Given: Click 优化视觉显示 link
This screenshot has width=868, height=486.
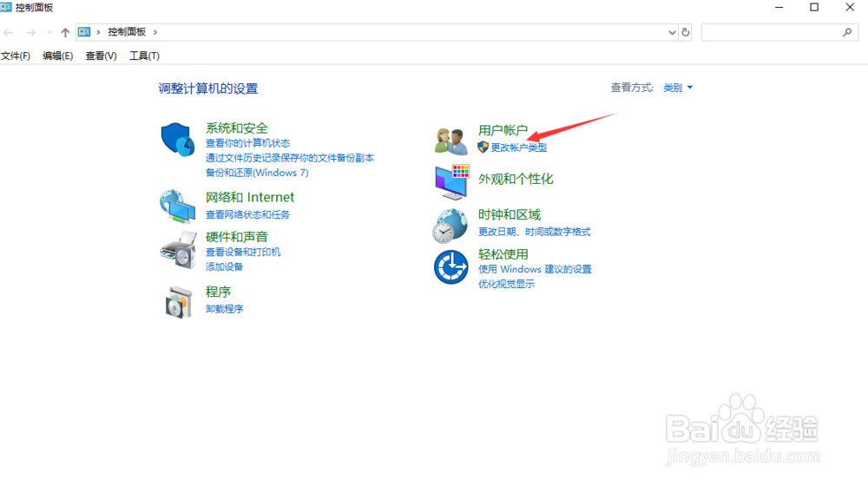Looking at the screenshot, I should 507,284.
